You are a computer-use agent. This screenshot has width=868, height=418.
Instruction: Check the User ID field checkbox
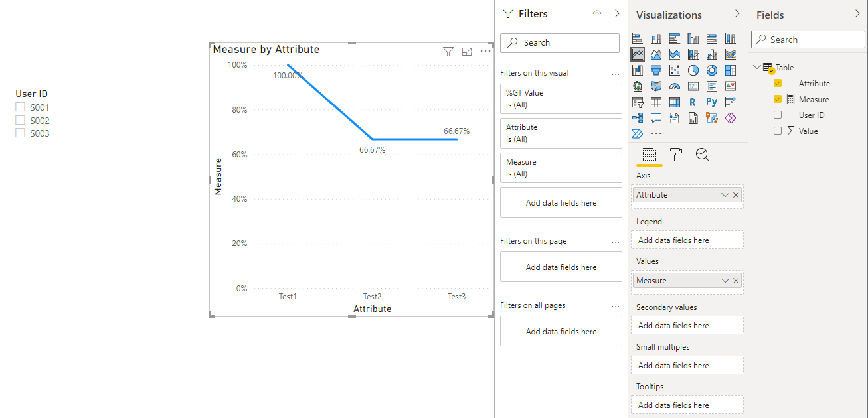(x=778, y=115)
